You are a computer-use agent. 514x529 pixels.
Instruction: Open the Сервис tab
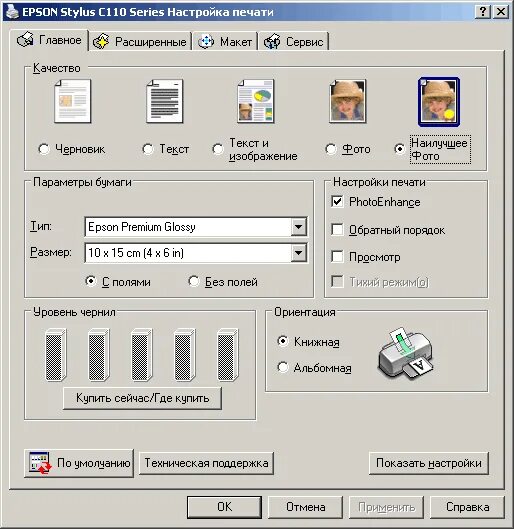tap(294, 42)
